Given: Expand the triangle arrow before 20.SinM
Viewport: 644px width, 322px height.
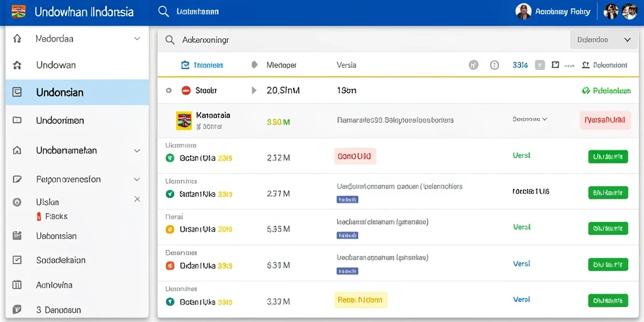Looking at the screenshot, I should pos(254,91).
